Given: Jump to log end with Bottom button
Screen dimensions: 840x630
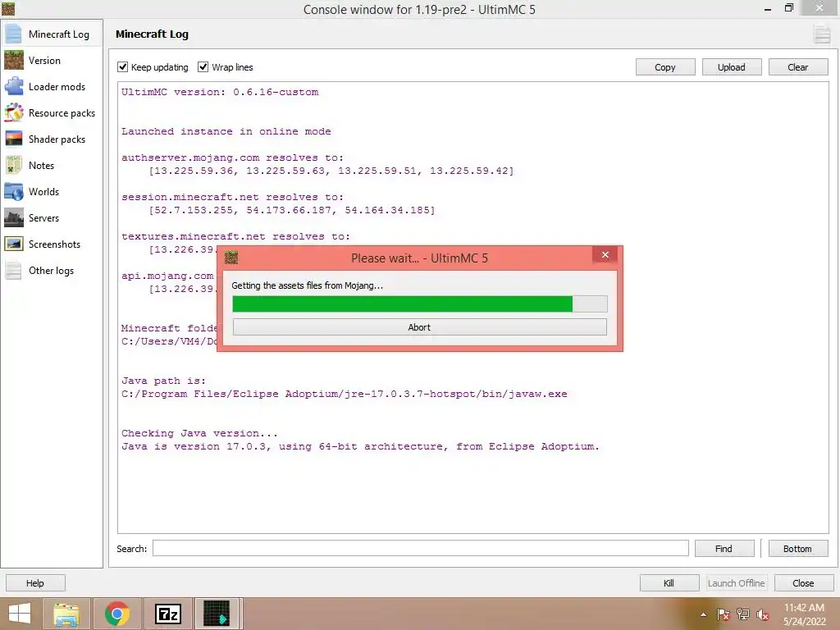Looking at the screenshot, I should pyautogui.click(x=797, y=549).
